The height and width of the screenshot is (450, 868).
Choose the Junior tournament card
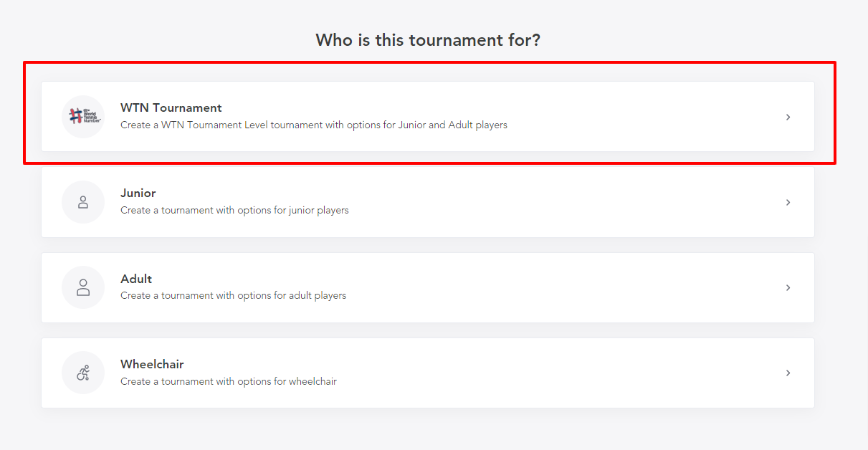(428, 202)
